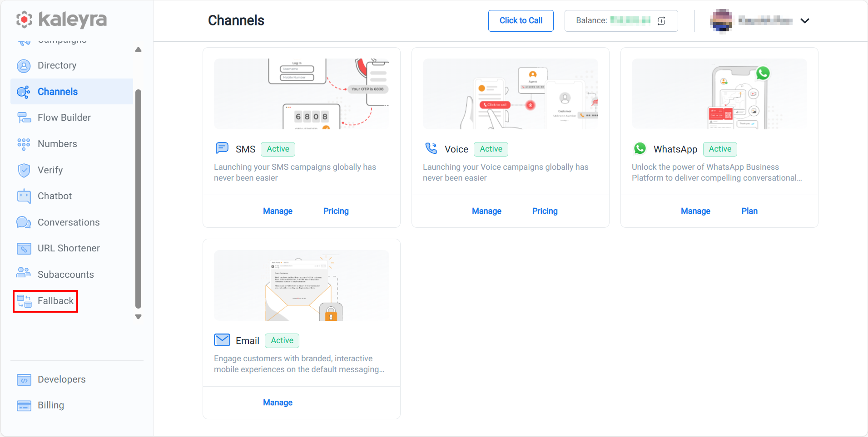Click the URL Shortener icon
Image resolution: width=868 pixels, height=437 pixels.
24,248
